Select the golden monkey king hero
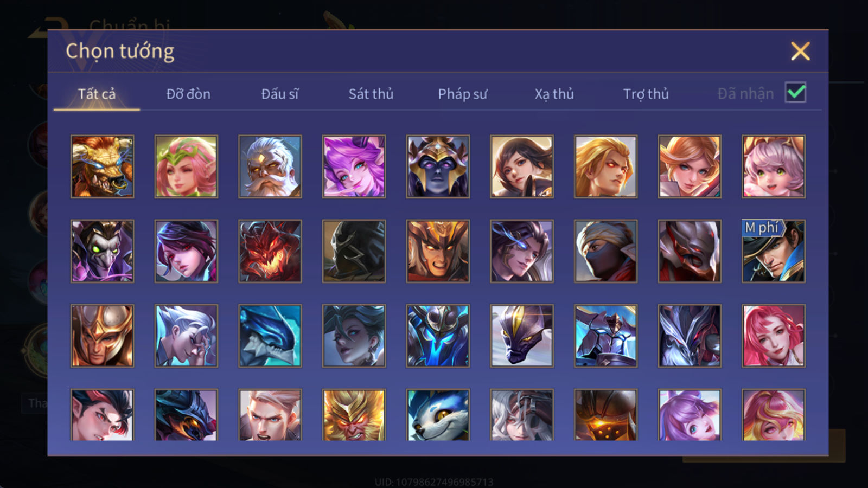Image resolution: width=868 pixels, height=488 pixels. (354, 415)
